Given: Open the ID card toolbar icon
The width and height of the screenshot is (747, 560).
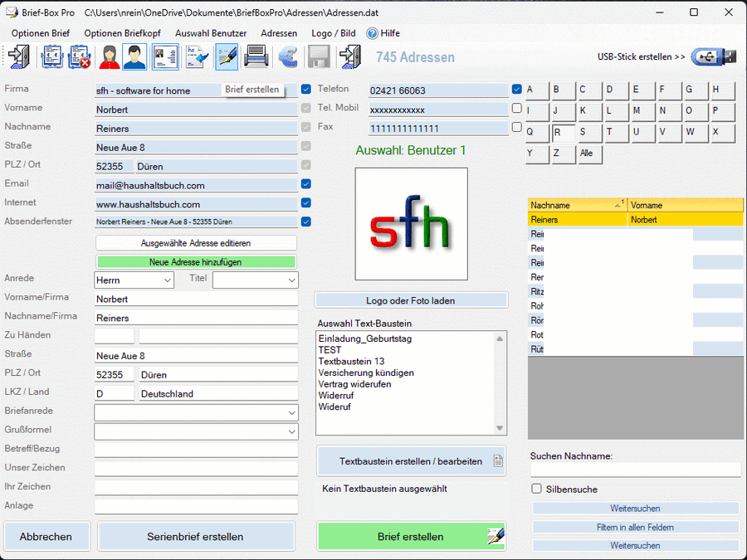Looking at the screenshot, I should 165,56.
